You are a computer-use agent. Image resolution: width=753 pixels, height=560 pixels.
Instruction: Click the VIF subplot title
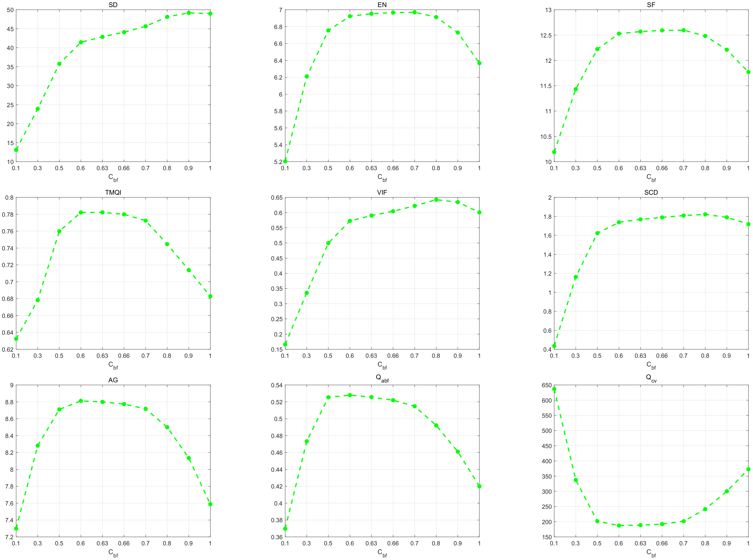(x=382, y=192)
